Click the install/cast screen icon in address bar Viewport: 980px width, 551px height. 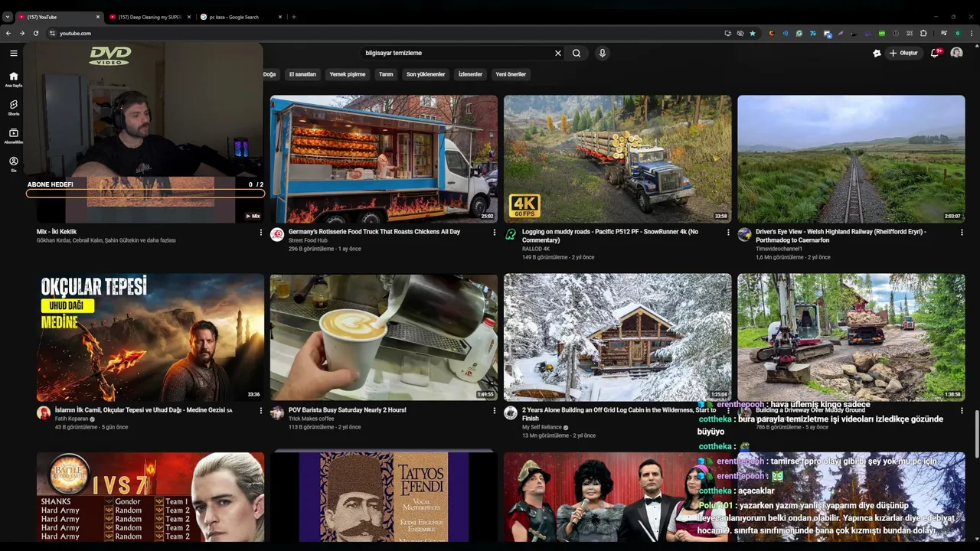coord(727,33)
